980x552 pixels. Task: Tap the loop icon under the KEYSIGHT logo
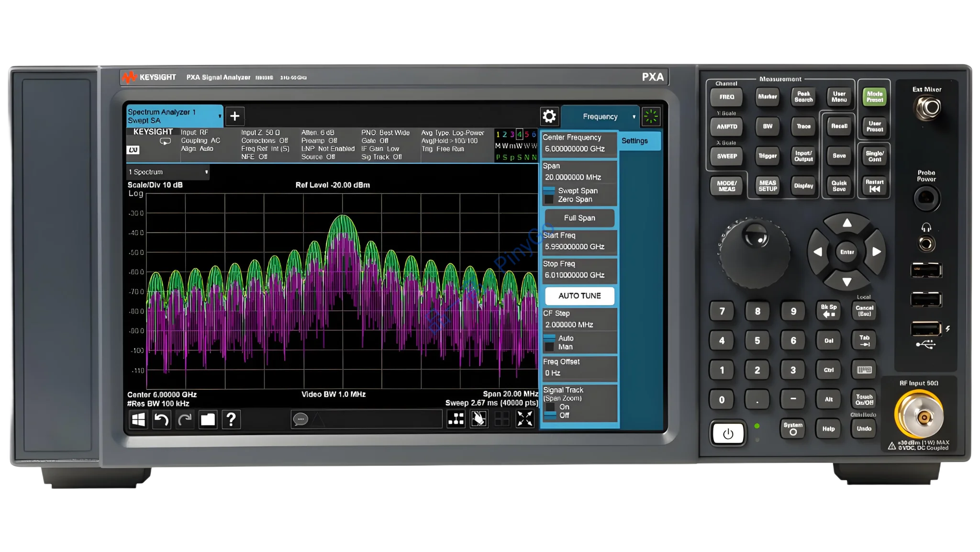coord(165,142)
